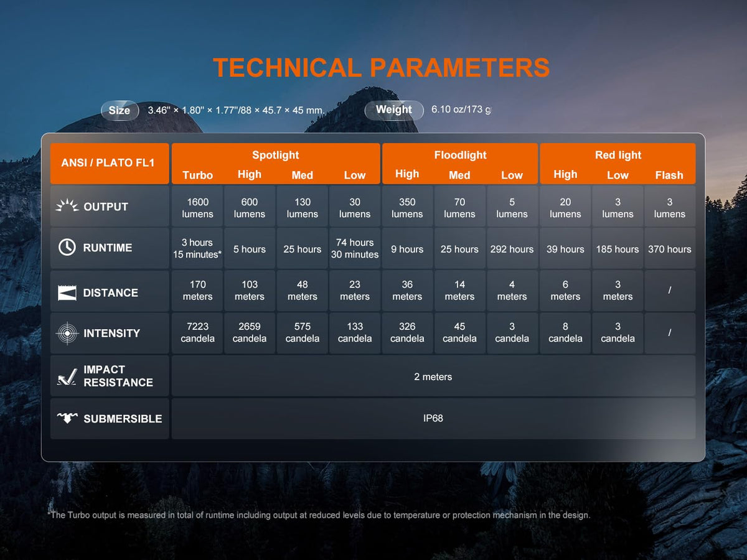Screen dimensions: 747x560
Task: Click the Red light group header
Action: (618, 155)
